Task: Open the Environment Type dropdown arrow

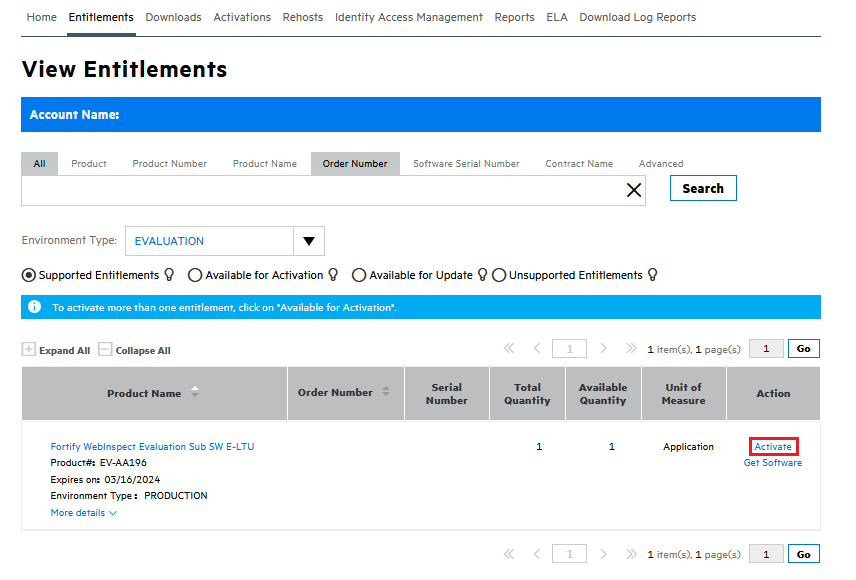Action: click(x=308, y=241)
